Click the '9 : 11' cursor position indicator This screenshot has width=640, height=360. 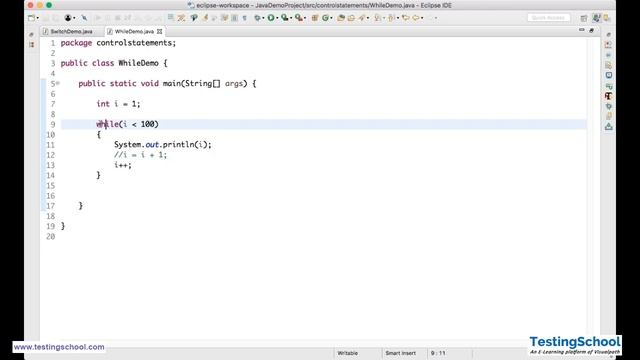pyautogui.click(x=438, y=353)
